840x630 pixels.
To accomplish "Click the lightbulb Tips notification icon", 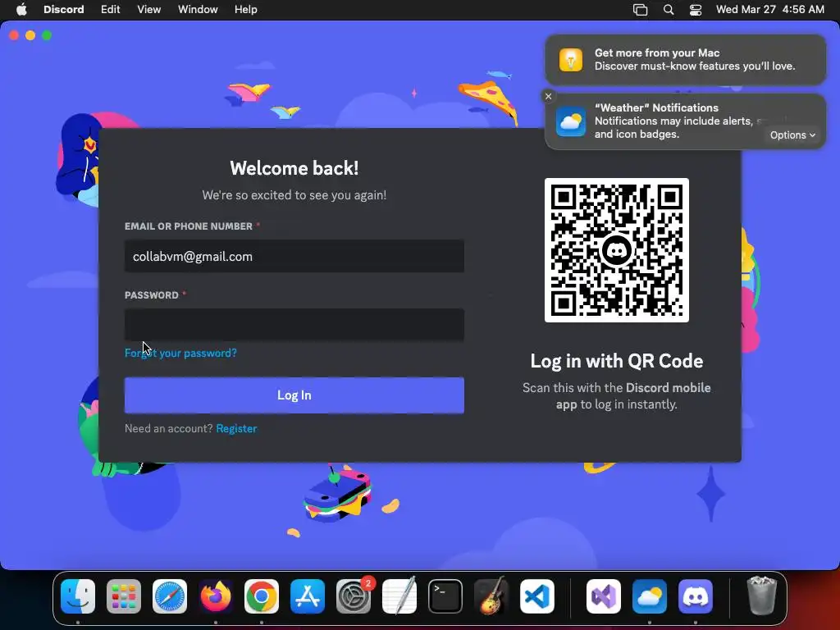I will pos(571,59).
